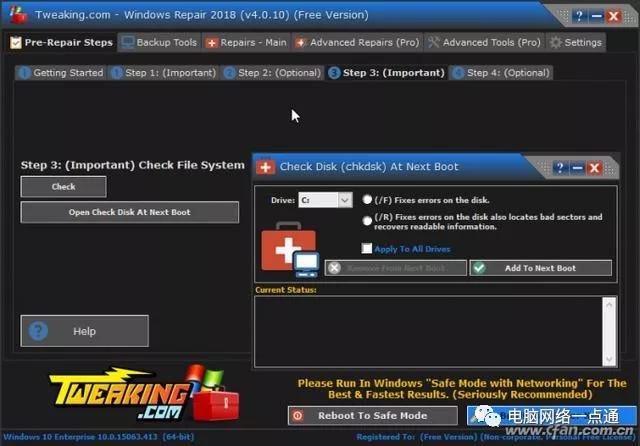Click the Tweaking.com logo
640x446 pixels.
[x=145, y=394]
